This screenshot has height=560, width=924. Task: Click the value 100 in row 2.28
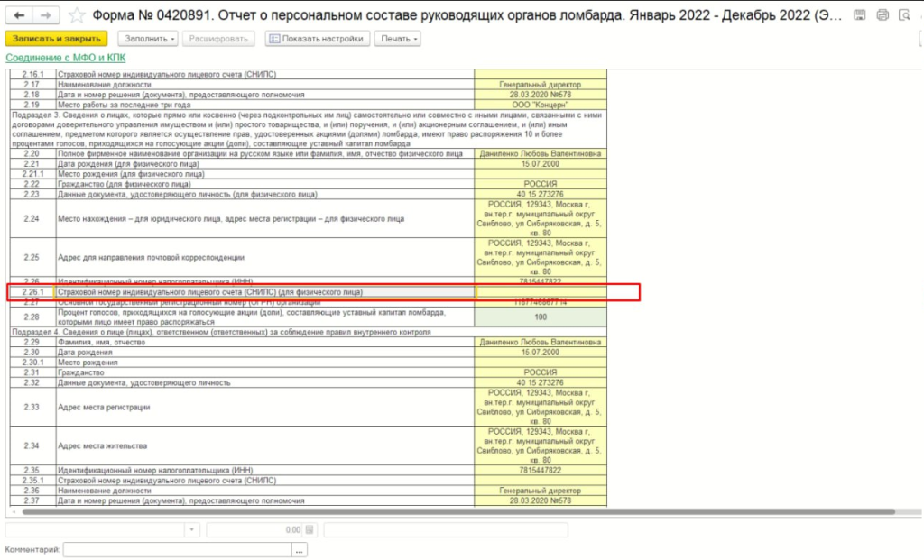click(541, 317)
